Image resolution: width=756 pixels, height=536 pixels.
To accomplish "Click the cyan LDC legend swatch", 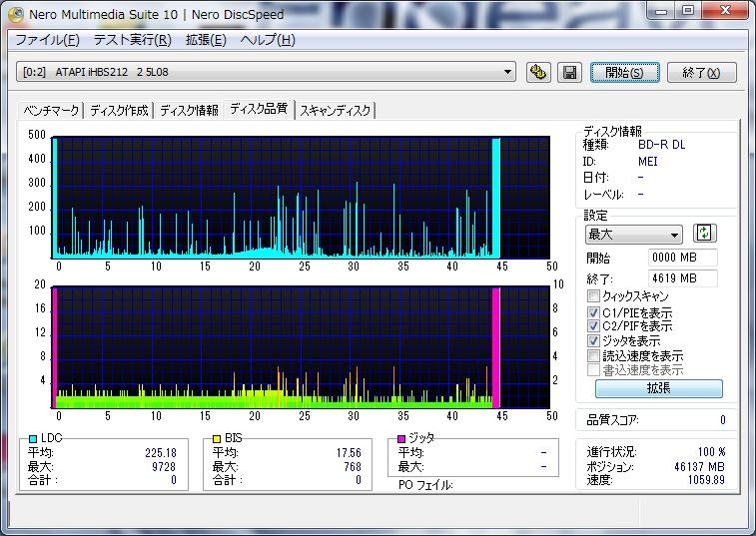I will click(33, 438).
